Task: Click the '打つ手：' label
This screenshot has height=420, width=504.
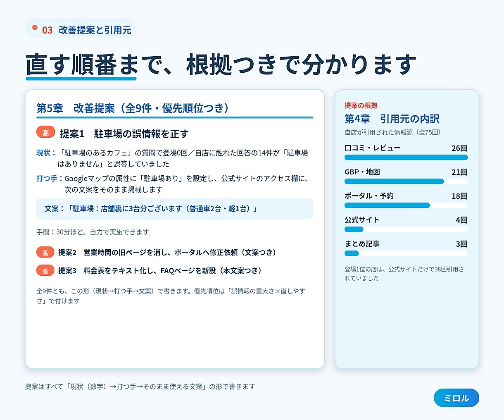Action: click(x=50, y=179)
